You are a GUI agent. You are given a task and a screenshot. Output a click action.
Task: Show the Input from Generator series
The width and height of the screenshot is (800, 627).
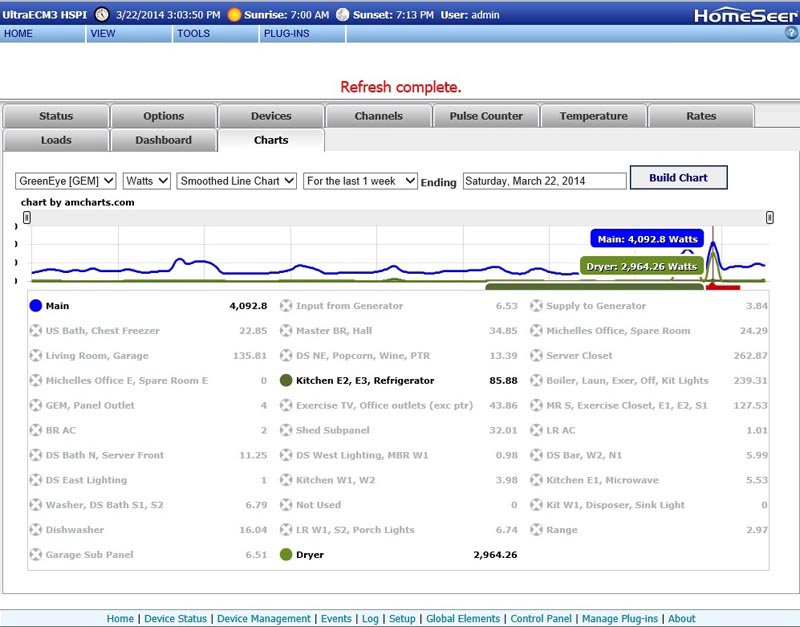286,306
